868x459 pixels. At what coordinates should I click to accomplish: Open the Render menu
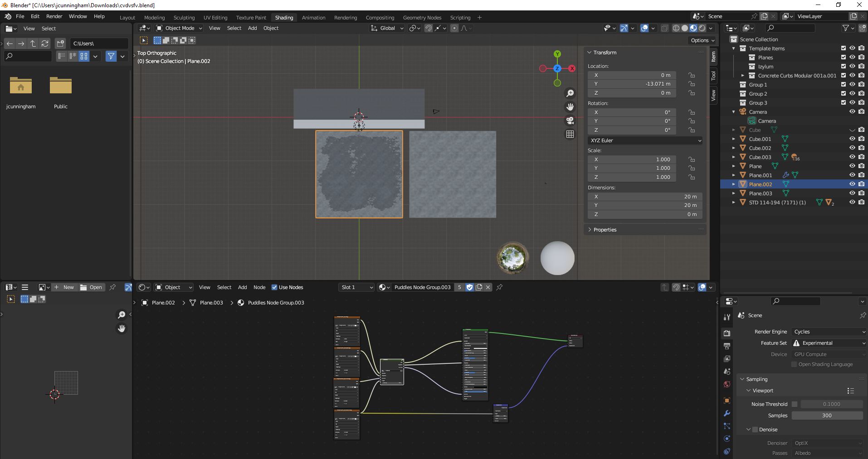click(x=54, y=16)
